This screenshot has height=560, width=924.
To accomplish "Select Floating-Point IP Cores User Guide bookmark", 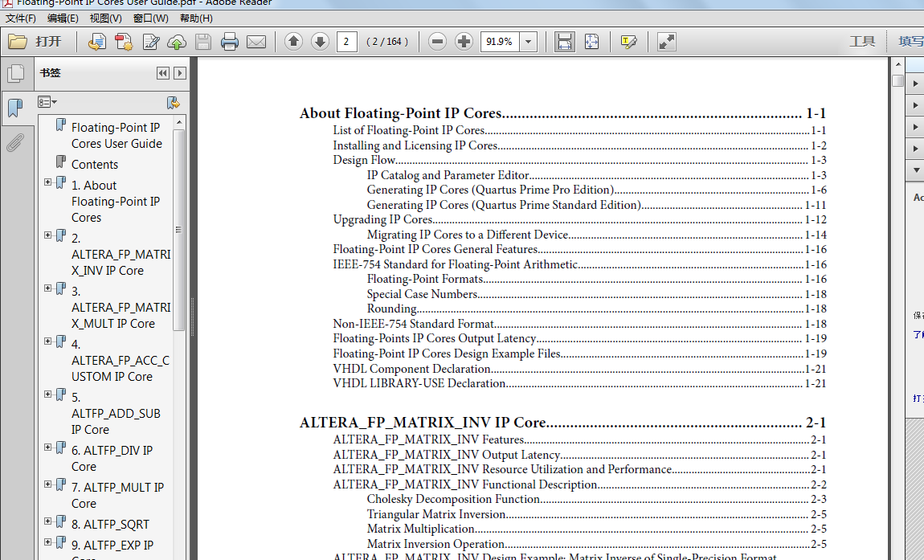I will [x=117, y=136].
